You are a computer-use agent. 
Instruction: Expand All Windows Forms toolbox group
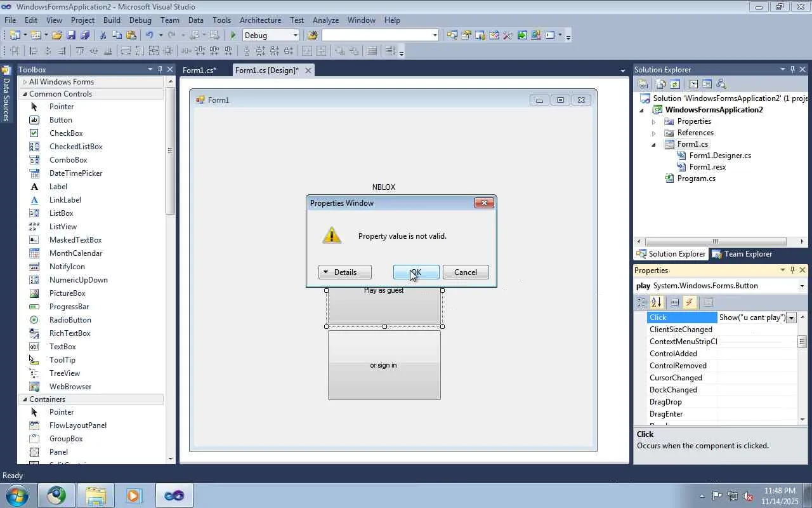pos(25,82)
